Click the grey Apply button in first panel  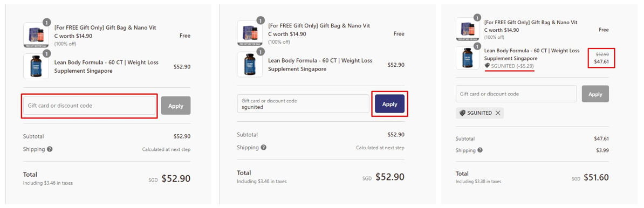[x=176, y=106]
